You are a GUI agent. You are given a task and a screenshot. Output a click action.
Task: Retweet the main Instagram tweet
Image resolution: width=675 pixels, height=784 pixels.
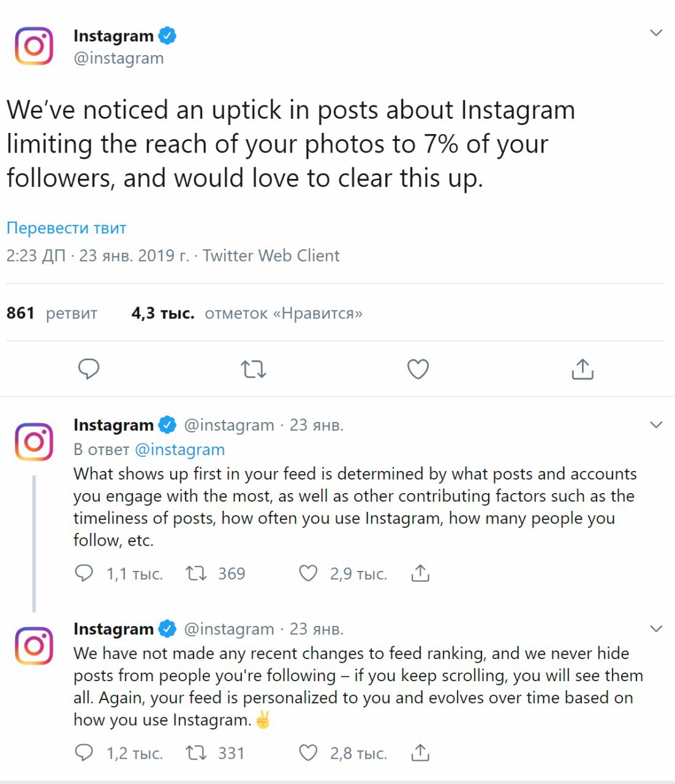point(253,369)
